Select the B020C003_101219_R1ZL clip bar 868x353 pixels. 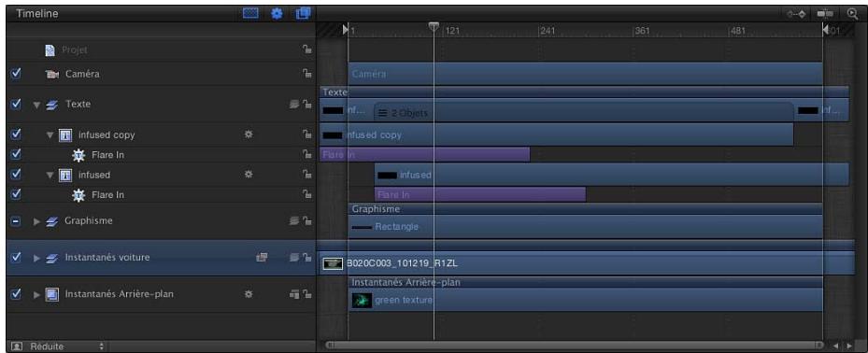point(588,263)
